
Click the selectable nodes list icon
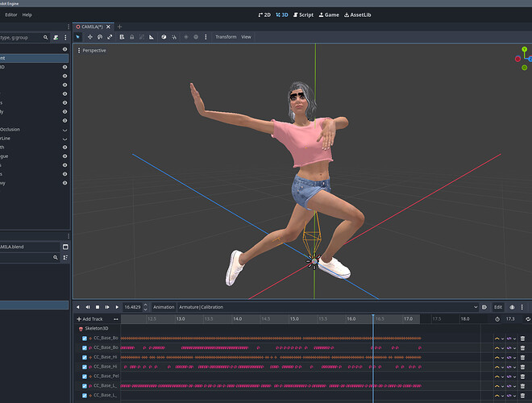tap(122, 37)
